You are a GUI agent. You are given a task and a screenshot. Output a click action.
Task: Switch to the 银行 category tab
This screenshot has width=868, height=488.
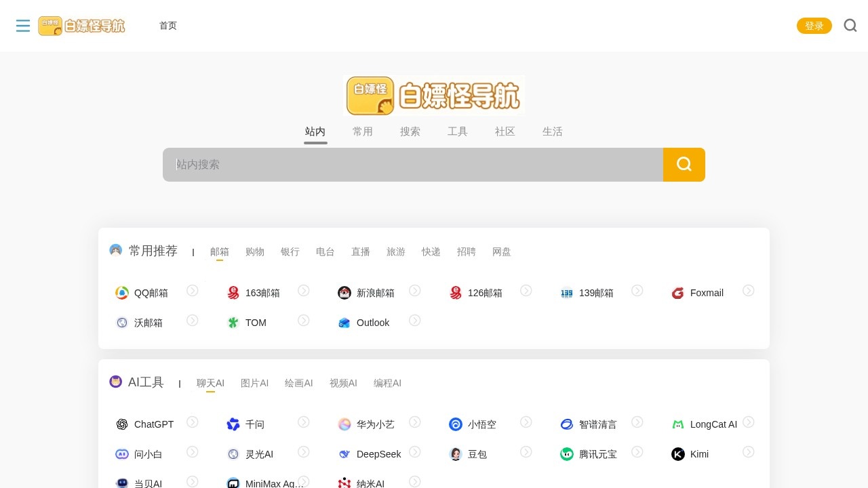coord(290,251)
